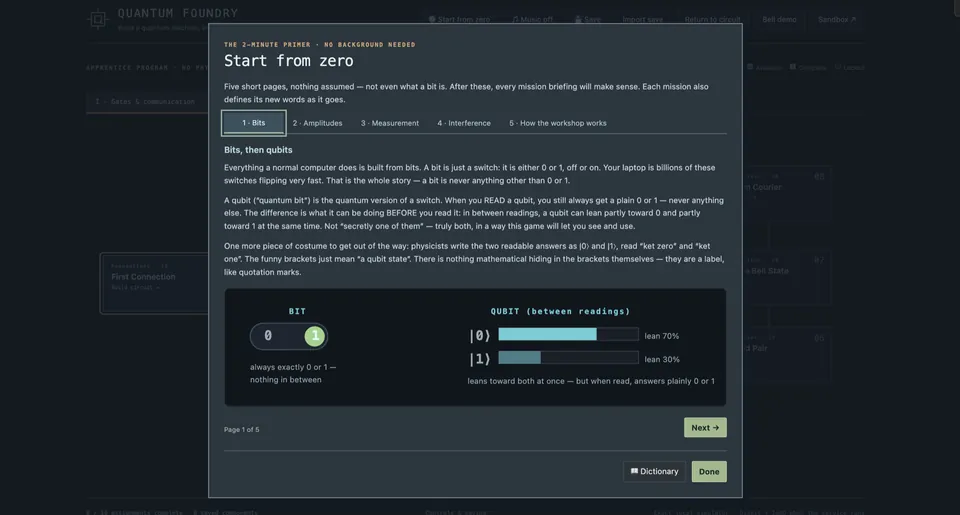The height and width of the screenshot is (515, 960).
Task: Click the intro text 'Five short pages, nothing assumed'
Action: 466,93
